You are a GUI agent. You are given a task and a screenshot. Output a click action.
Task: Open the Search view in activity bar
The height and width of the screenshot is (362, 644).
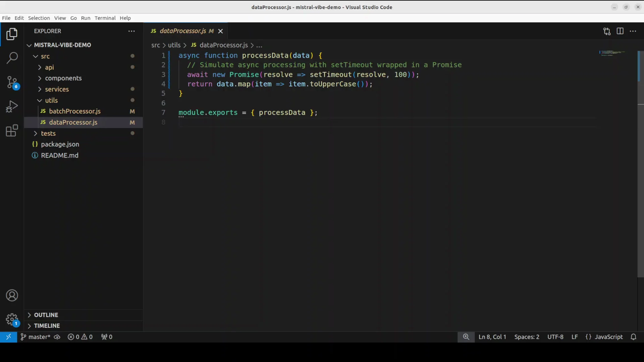click(12, 58)
